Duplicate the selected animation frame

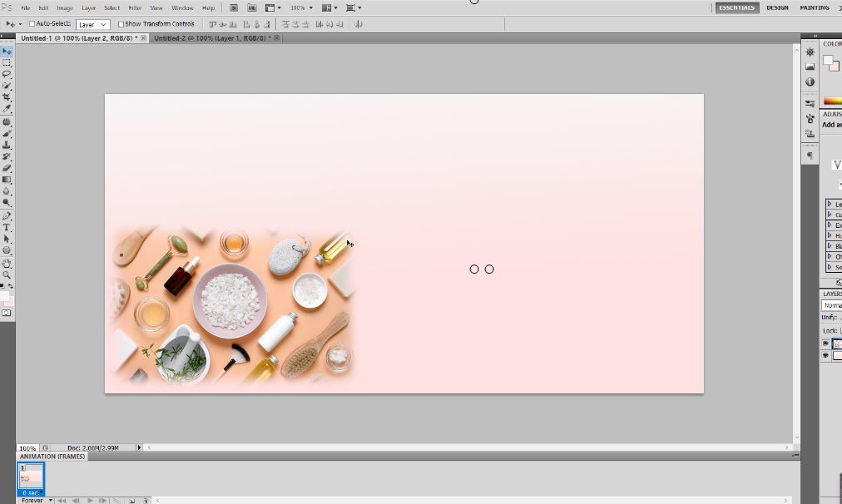click(x=131, y=501)
